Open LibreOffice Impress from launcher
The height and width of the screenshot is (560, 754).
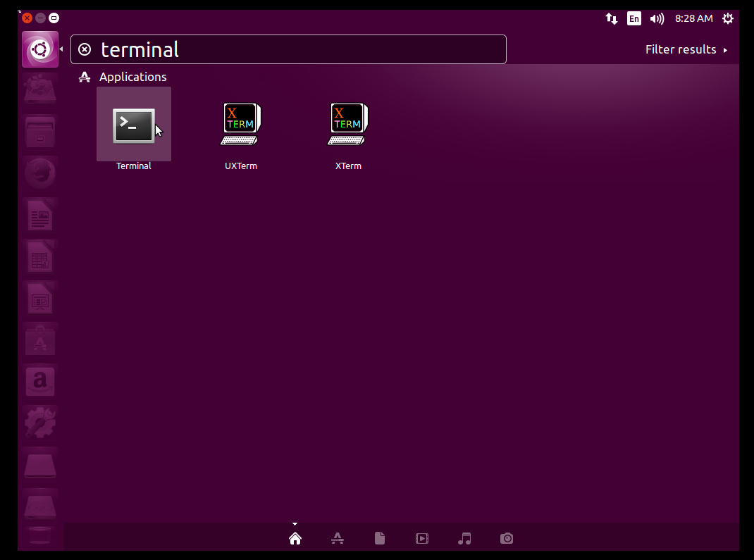click(x=40, y=299)
